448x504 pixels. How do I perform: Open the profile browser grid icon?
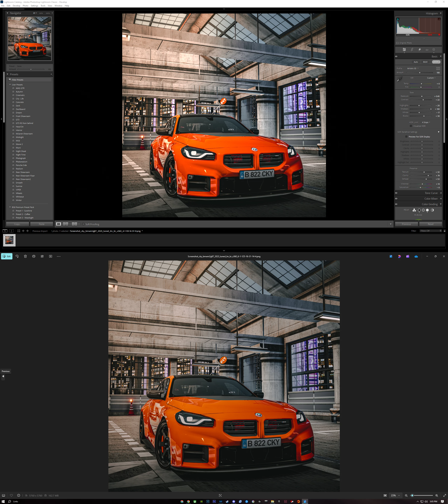[438, 69]
